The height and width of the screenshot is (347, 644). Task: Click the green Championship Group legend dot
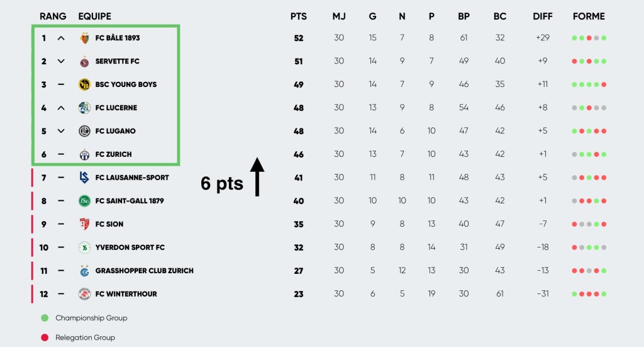(45, 318)
